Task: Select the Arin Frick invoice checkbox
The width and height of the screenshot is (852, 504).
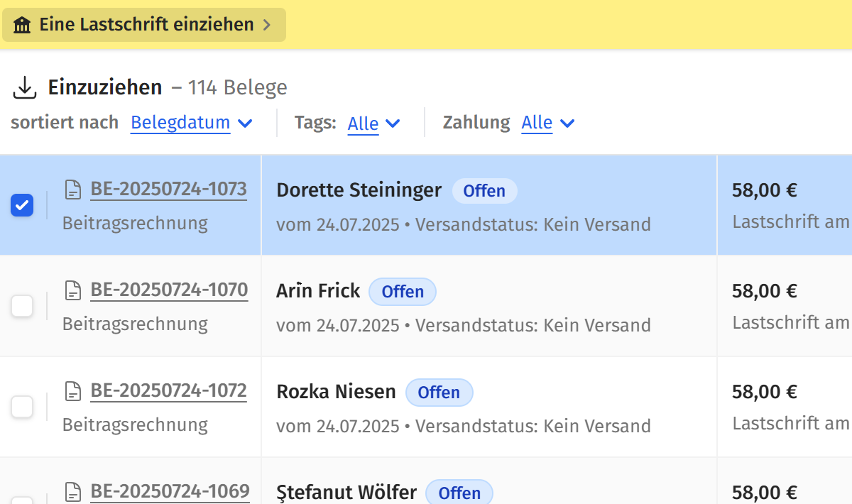Action: pyautogui.click(x=22, y=306)
